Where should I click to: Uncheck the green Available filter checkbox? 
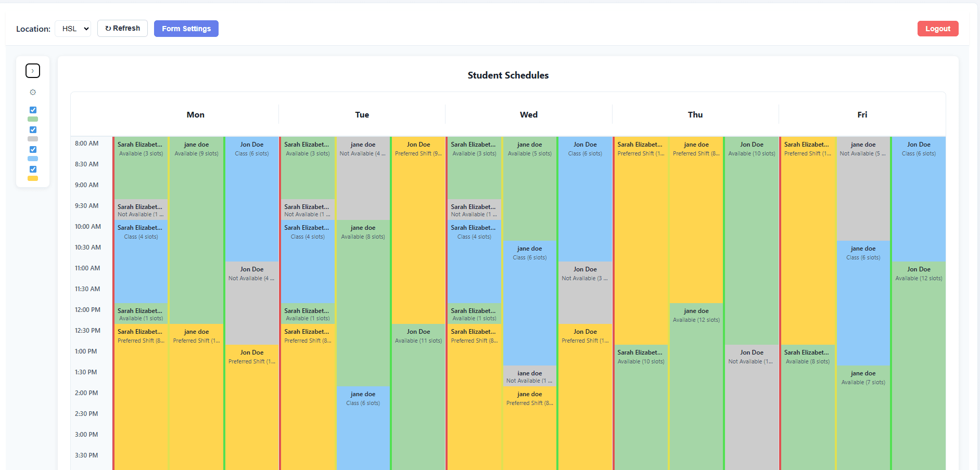pyautogui.click(x=33, y=110)
